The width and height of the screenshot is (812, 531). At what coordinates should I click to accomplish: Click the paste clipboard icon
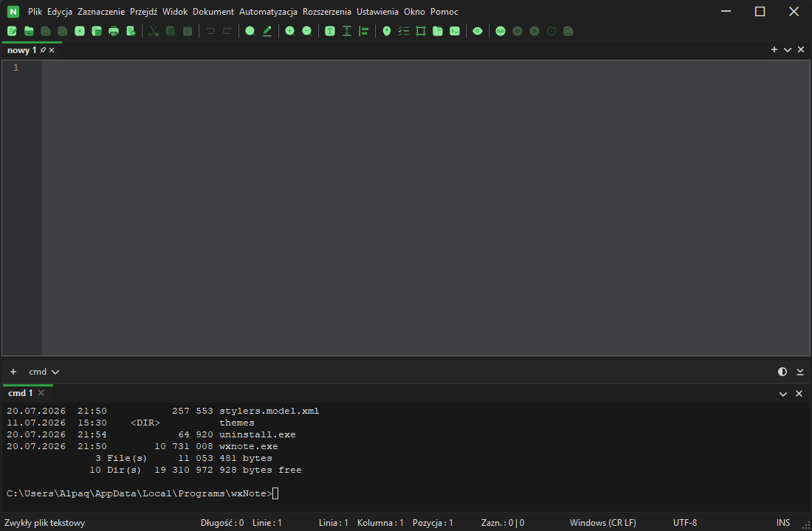(x=187, y=31)
